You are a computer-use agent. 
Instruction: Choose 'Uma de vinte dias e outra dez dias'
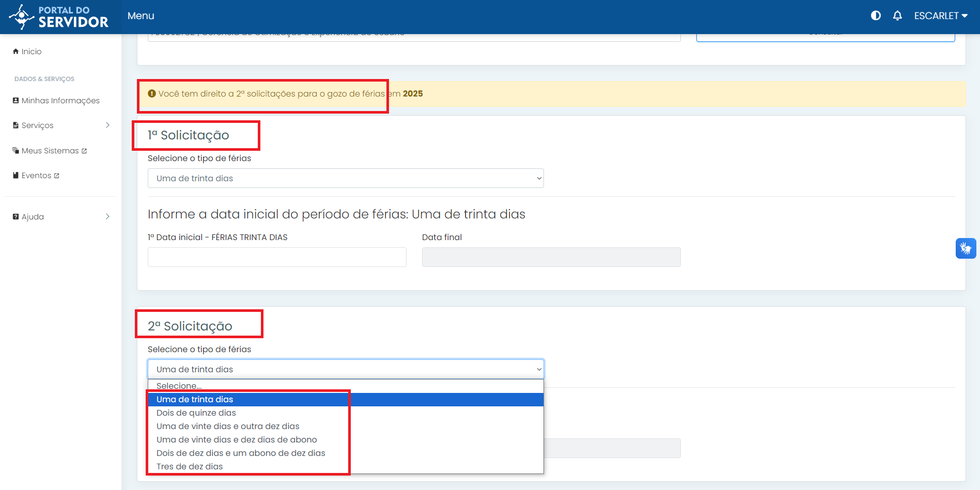point(346,426)
